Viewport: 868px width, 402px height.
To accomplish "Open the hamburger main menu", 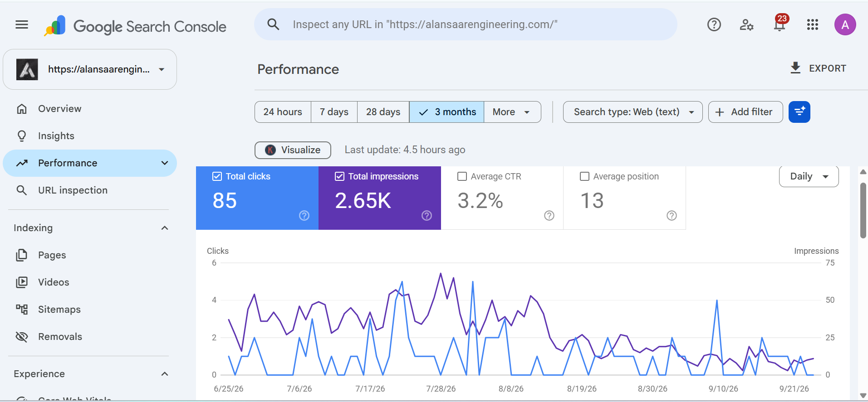I will pyautogui.click(x=22, y=24).
